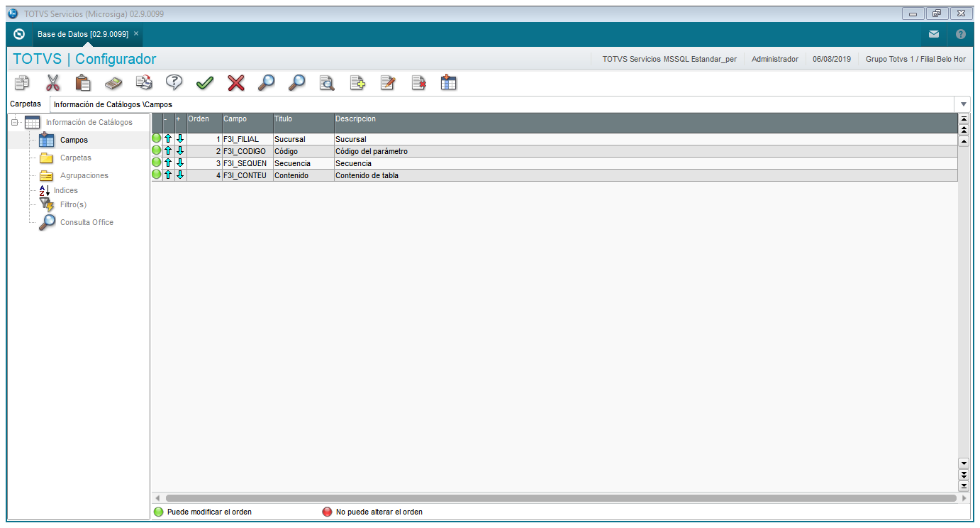Open the mail envelope icon in header
980x528 pixels.
point(934,34)
